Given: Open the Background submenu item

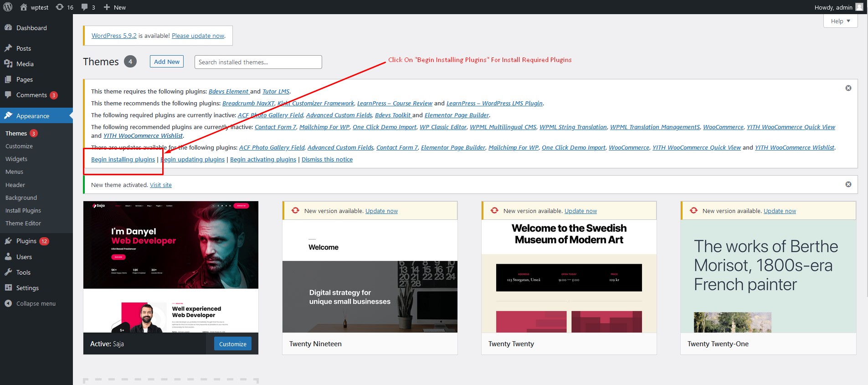Looking at the screenshot, I should pyautogui.click(x=21, y=198).
